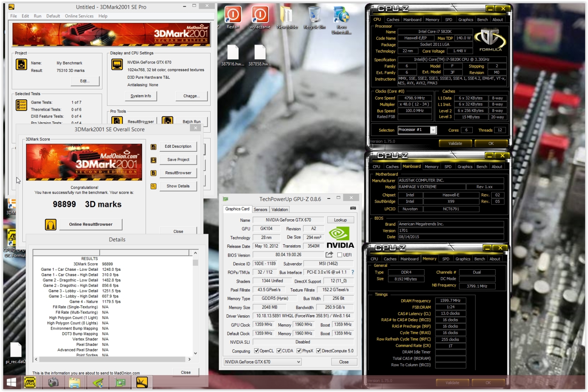
Task: Click GPU-Z screenshot camera icon
Action: [353, 208]
